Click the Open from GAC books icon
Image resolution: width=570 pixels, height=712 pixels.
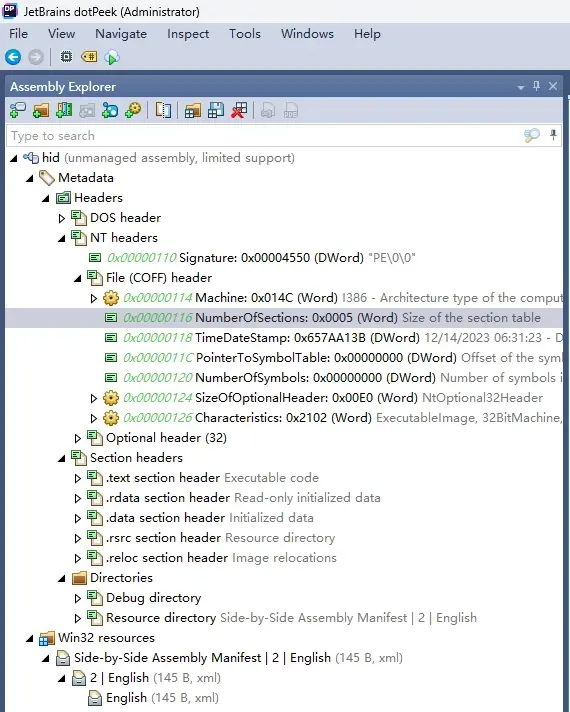tap(64, 110)
